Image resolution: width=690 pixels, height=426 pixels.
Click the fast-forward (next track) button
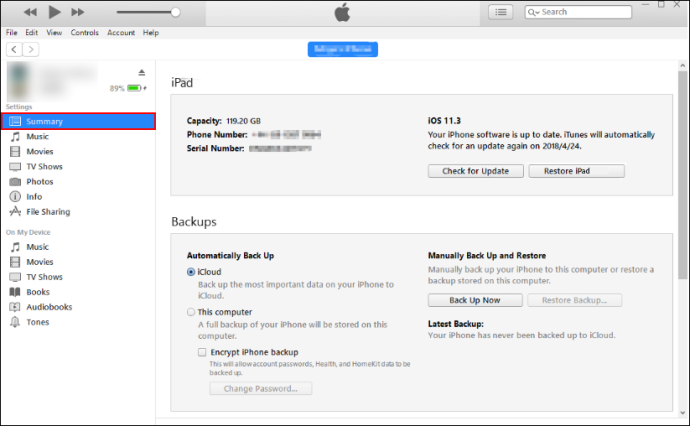click(78, 12)
